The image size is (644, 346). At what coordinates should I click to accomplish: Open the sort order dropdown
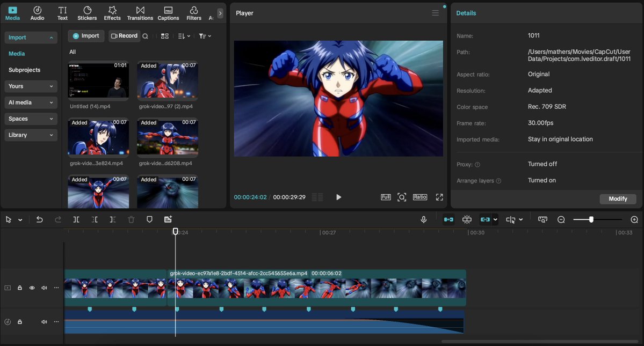tap(184, 36)
